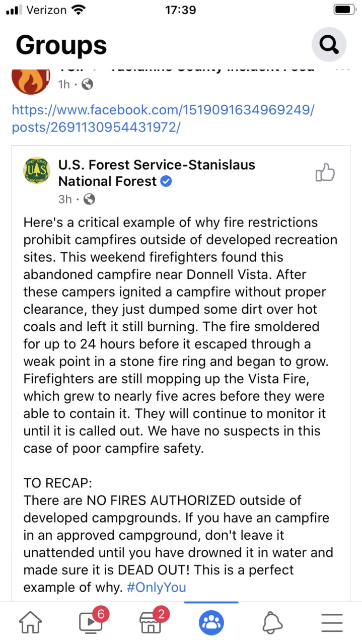
Task: Open search with the magnifying glass icon
Action: coord(329,45)
